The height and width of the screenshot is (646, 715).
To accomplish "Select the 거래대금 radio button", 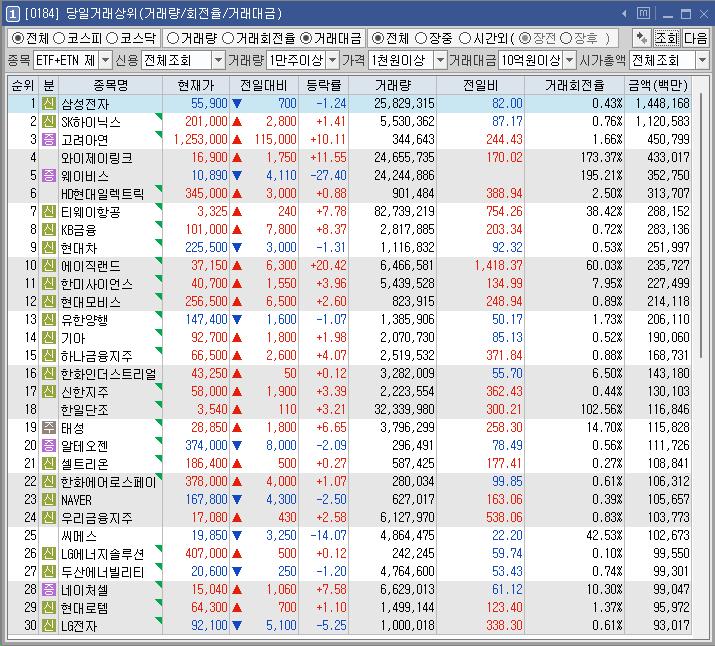I will pyautogui.click(x=306, y=39).
